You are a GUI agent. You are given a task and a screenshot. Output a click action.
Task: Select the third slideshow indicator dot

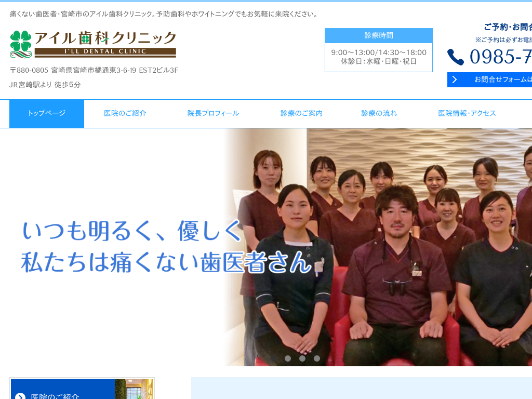pos(316,358)
